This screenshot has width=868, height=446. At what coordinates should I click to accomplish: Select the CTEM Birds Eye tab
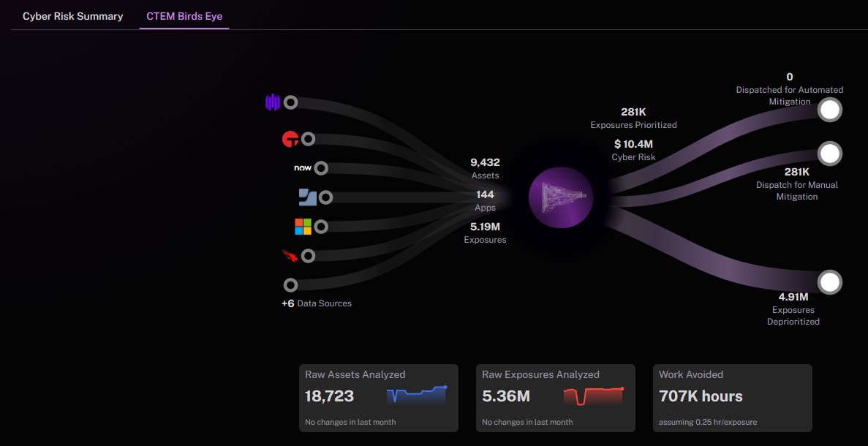point(184,16)
